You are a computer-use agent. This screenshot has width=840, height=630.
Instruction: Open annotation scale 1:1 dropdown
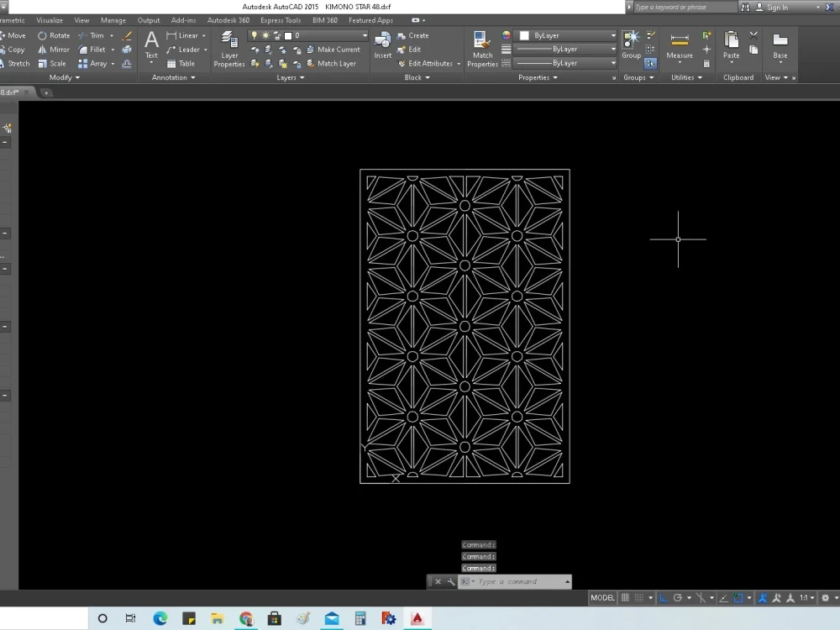[x=806, y=598]
